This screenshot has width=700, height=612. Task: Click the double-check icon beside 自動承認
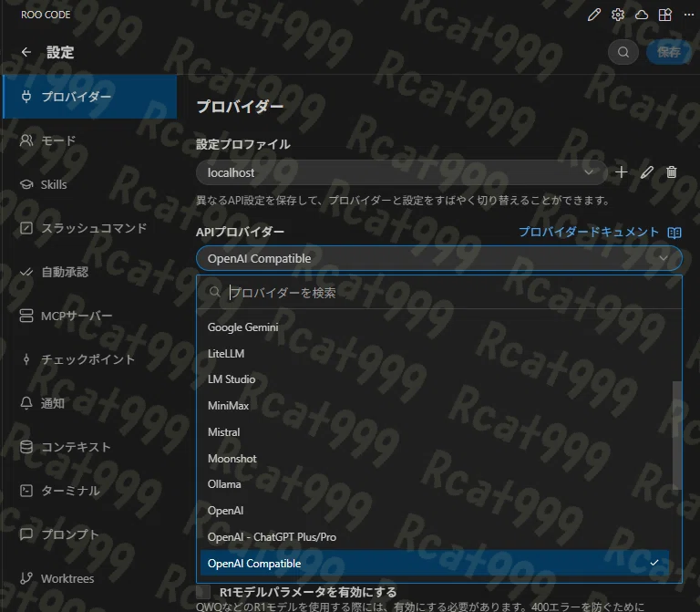pyautogui.click(x=26, y=272)
